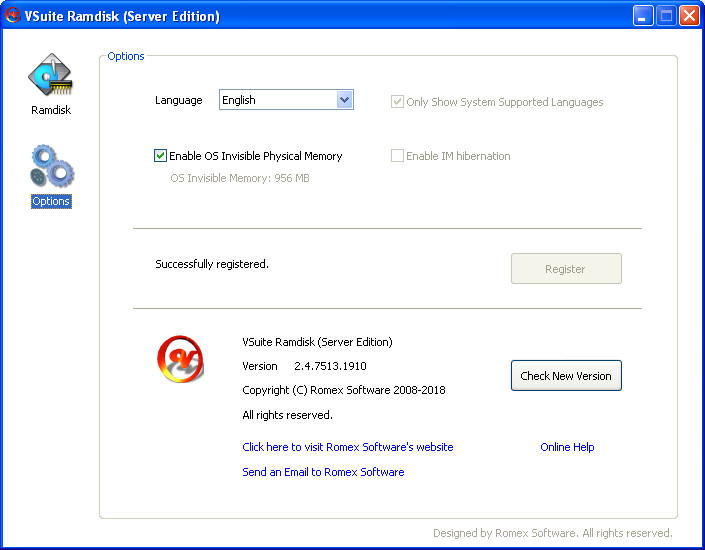Click the Register button

(566, 268)
